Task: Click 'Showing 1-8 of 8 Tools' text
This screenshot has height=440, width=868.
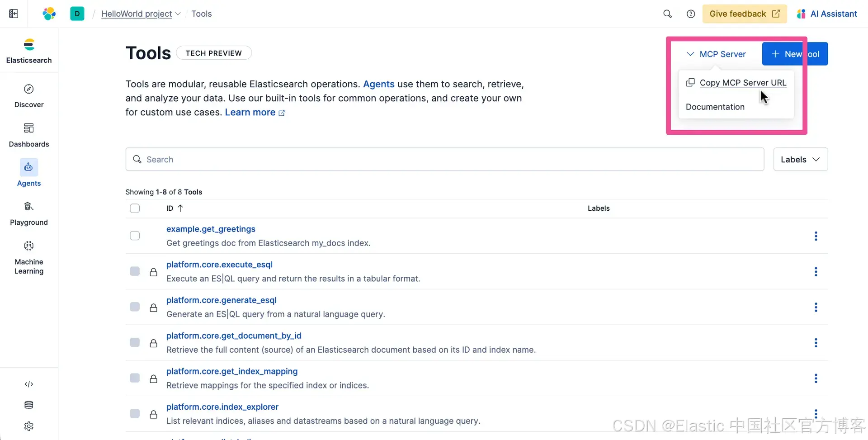Action: [164, 192]
